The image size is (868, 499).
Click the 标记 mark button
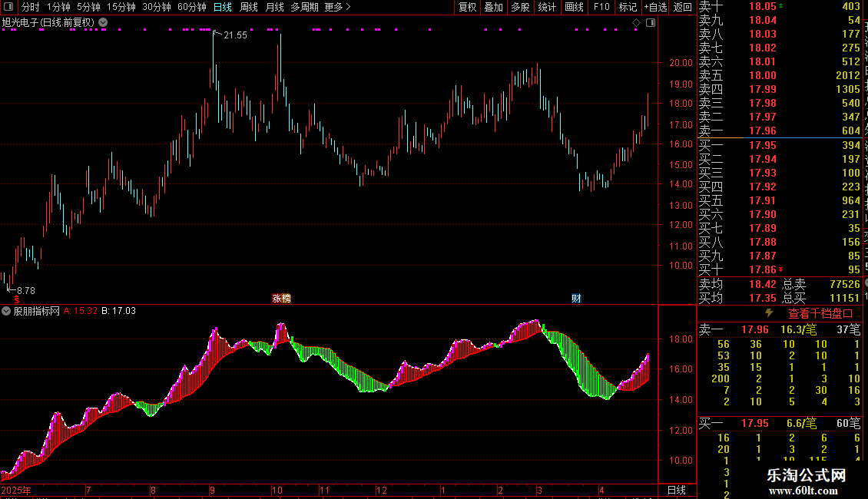point(628,7)
